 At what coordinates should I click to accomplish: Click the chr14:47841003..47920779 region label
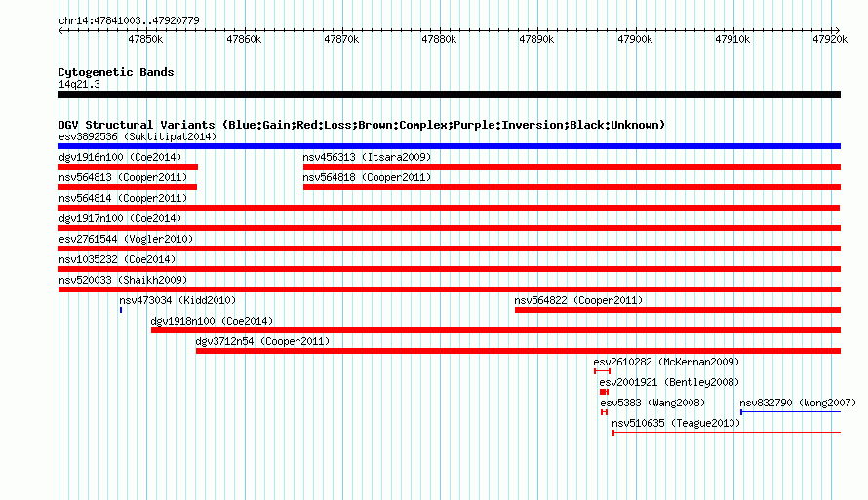[129, 20]
